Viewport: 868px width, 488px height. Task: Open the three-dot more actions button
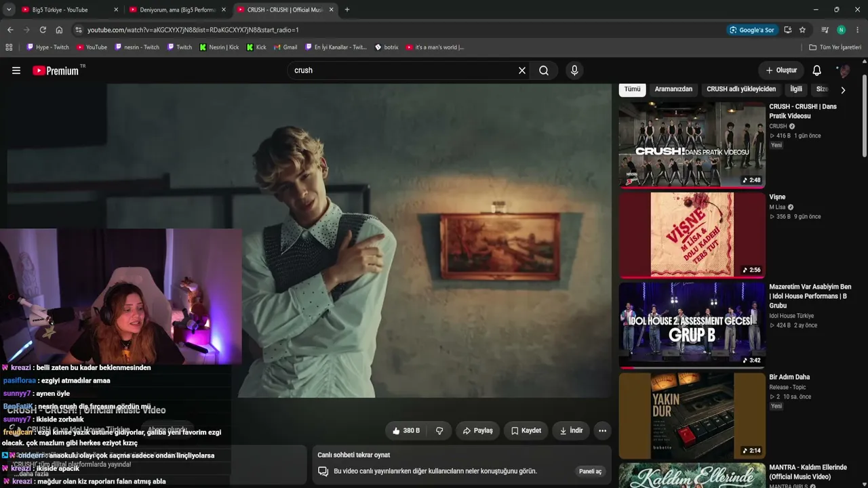pos(602,430)
